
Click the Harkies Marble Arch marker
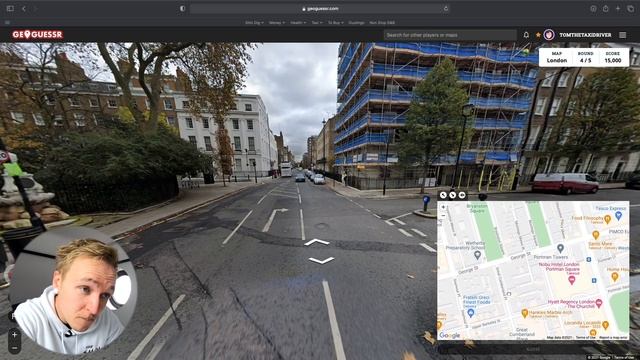pyautogui.click(x=524, y=313)
